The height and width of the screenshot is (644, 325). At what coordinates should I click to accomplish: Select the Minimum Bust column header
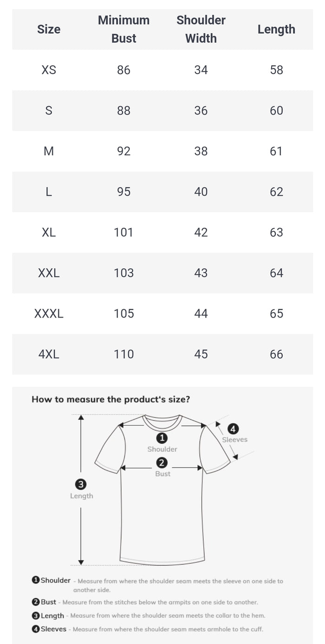pyautogui.click(x=123, y=29)
